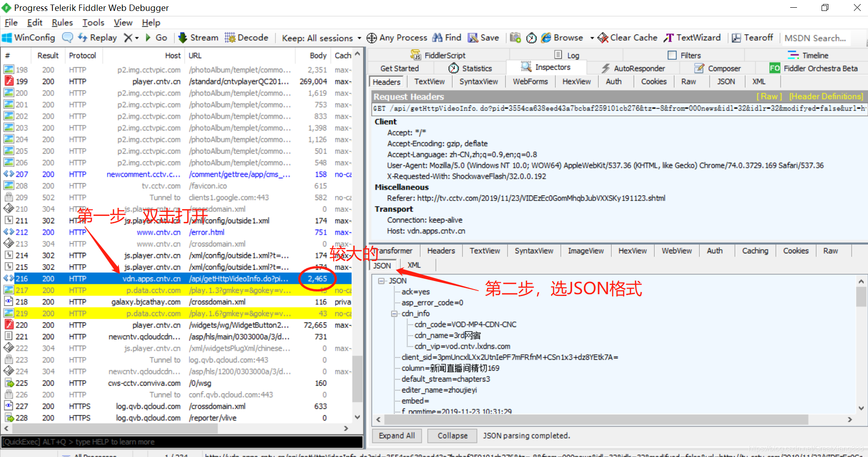868x457 pixels.
Task: Open the AutoResponder tab
Action: click(x=633, y=68)
